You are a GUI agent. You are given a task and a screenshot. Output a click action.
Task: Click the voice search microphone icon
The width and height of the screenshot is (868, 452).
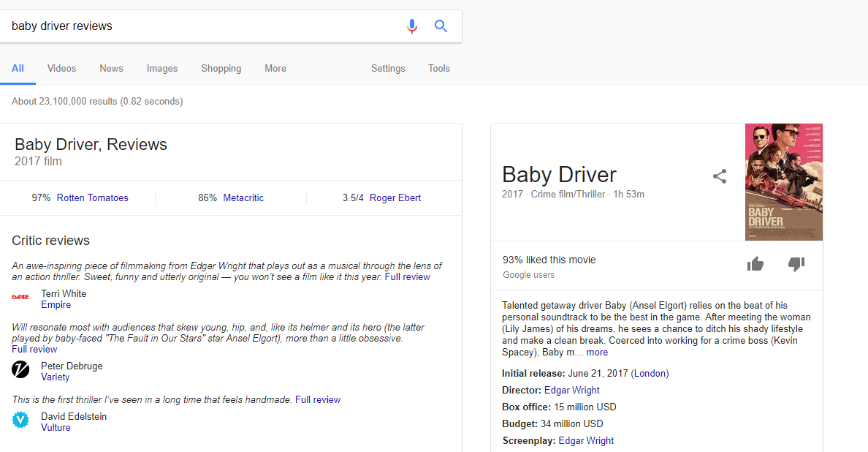pos(412,26)
